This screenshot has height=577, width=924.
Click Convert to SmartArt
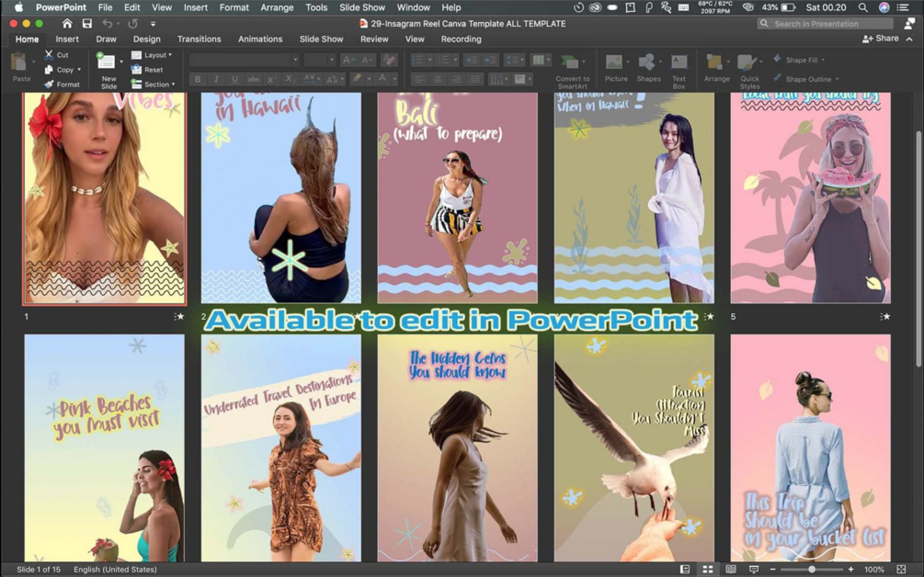coord(572,72)
